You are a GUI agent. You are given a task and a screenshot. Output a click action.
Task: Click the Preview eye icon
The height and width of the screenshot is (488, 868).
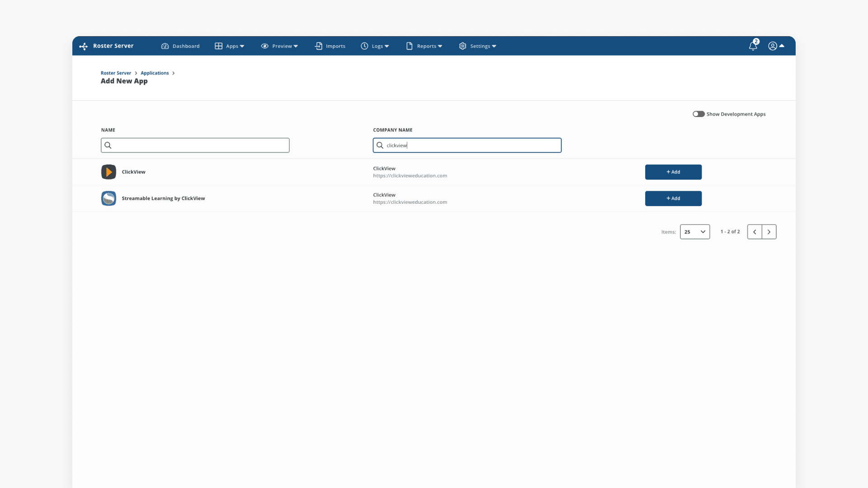click(x=265, y=46)
